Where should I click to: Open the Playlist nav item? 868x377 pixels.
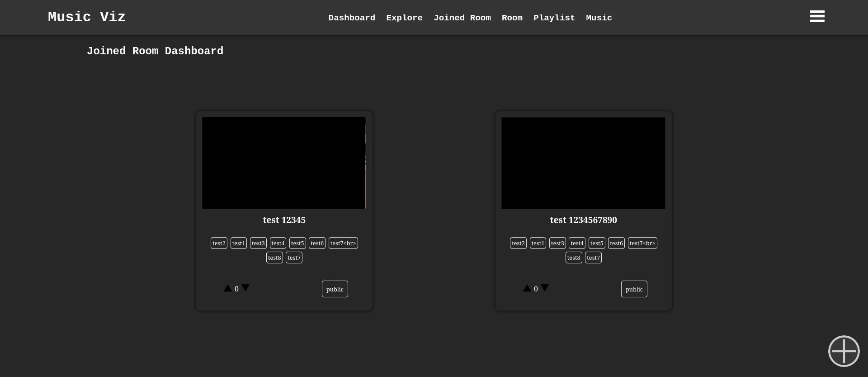(x=554, y=18)
